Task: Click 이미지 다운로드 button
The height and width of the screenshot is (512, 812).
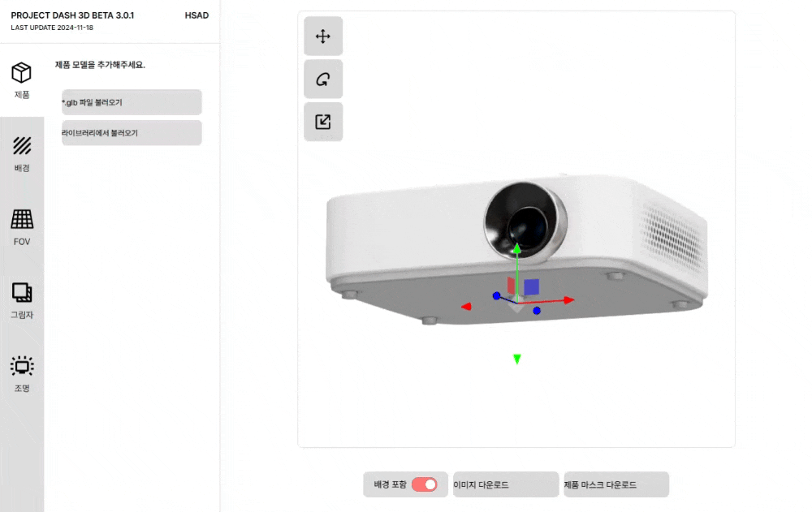Action: (506, 484)
